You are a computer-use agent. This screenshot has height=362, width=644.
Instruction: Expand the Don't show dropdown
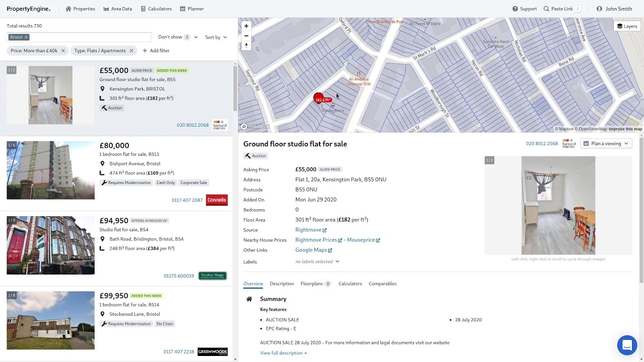pyautogui.click(x=178, y=37)
